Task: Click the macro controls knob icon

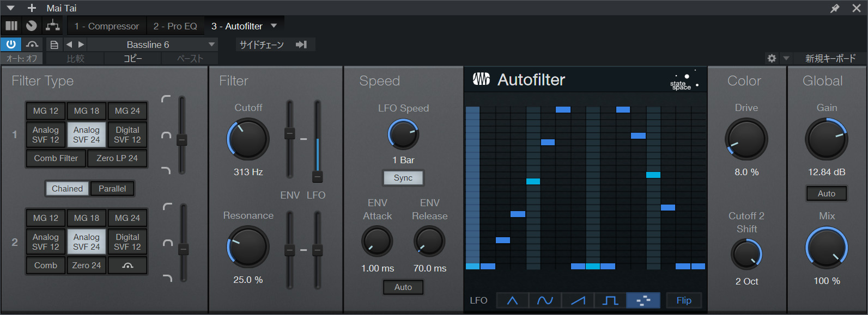Action: pos(32,26)
